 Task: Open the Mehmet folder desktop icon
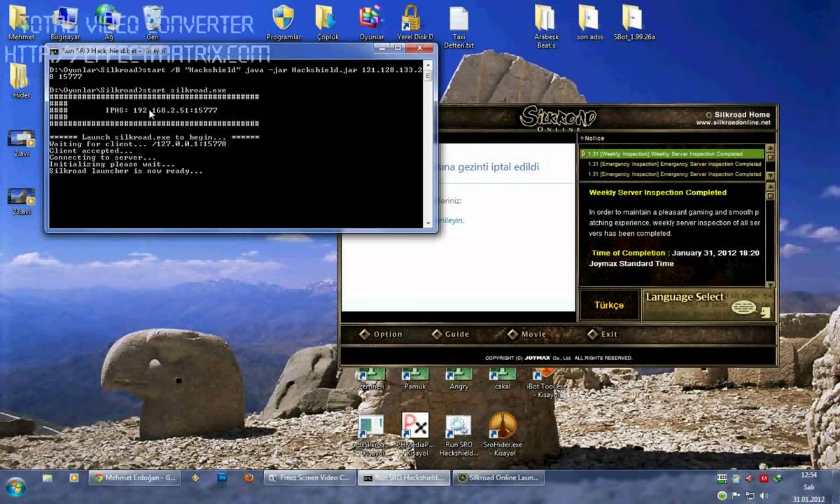coord(21,21)
